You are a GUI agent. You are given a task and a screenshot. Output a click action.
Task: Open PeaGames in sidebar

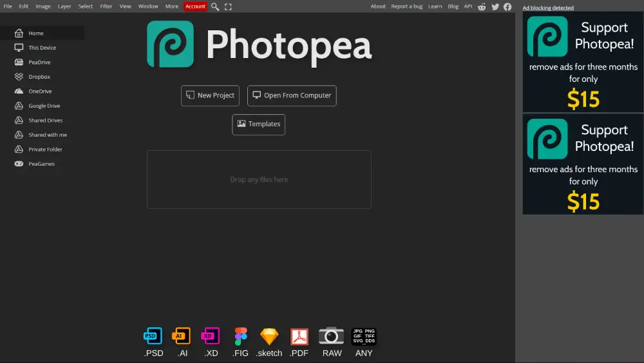42,164
